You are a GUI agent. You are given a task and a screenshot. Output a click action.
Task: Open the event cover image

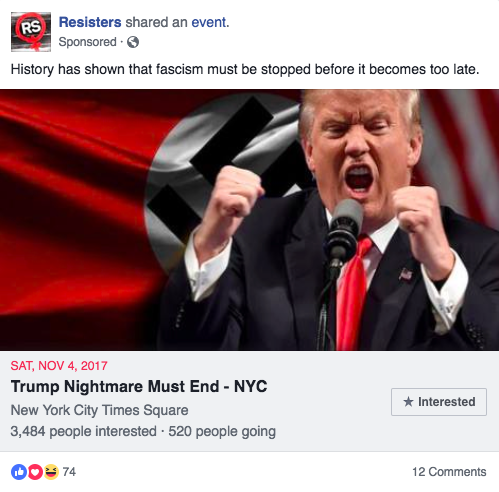click(x=249, y=220)
